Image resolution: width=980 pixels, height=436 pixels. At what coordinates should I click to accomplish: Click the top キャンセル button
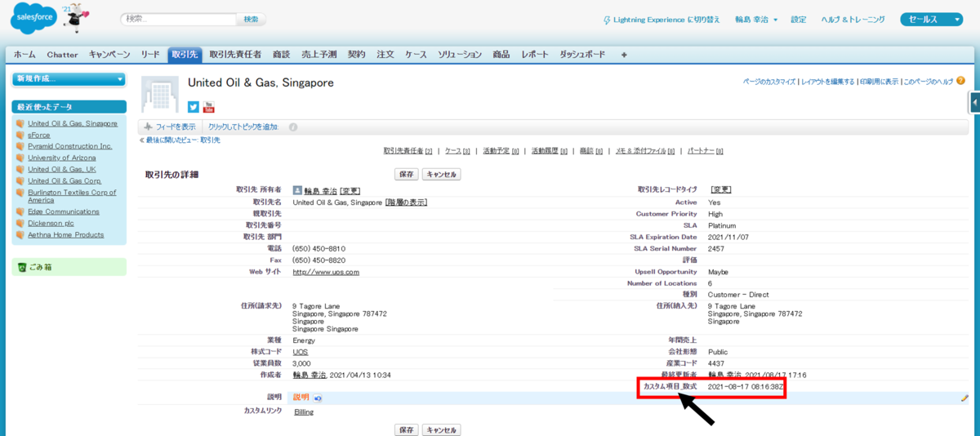[x=441, y=174]
